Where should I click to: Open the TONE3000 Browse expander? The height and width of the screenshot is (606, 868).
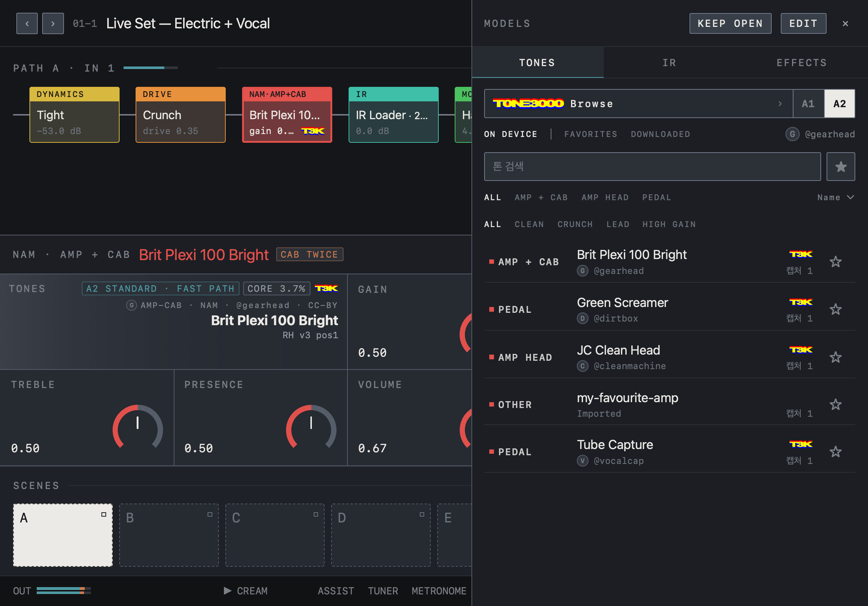(638, 104)
